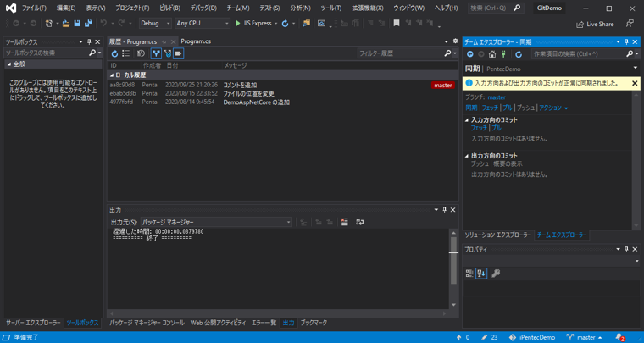
Task: Go back in Team Explorer
Action: (x=469, y=53)
